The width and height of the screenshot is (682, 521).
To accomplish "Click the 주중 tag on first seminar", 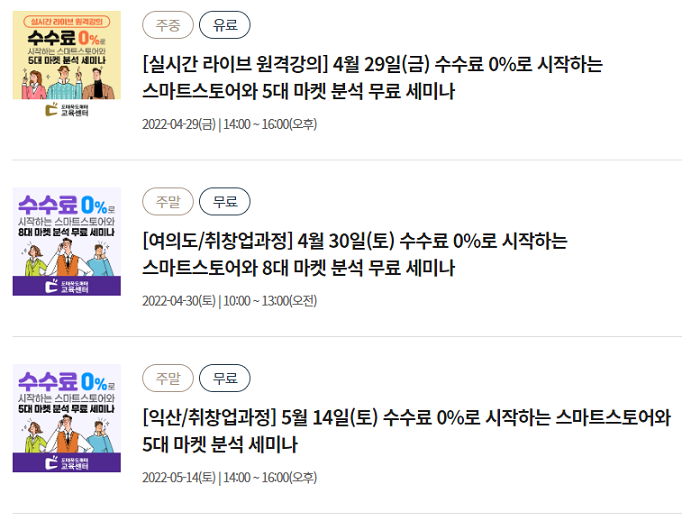I will pos(168,25).
